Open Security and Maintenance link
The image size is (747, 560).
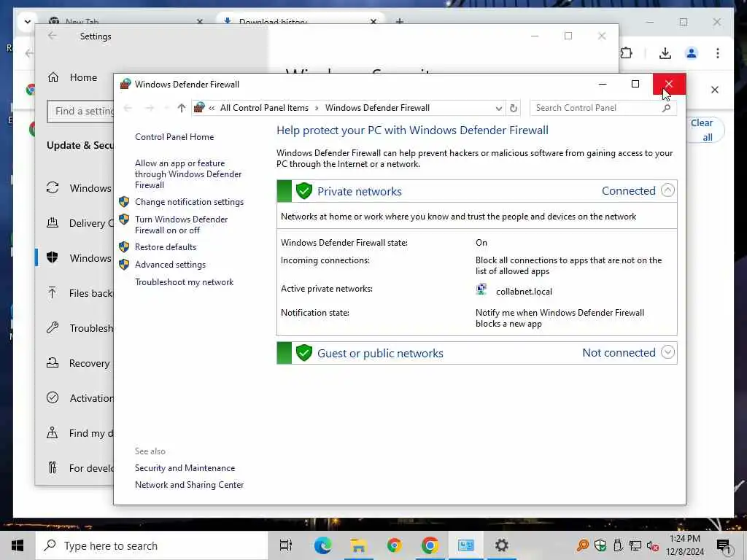[x=185, y=468]
